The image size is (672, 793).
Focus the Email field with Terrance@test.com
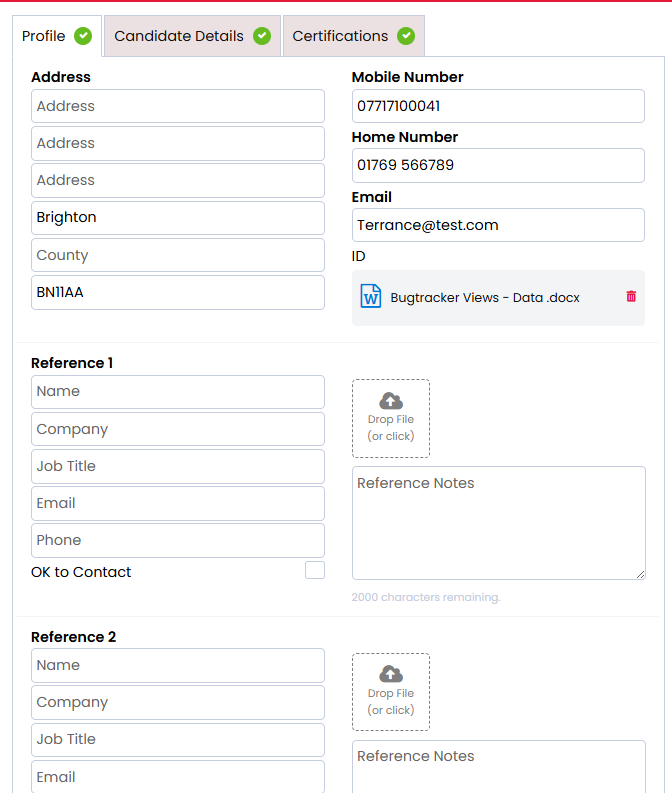(x=498, y=225)
